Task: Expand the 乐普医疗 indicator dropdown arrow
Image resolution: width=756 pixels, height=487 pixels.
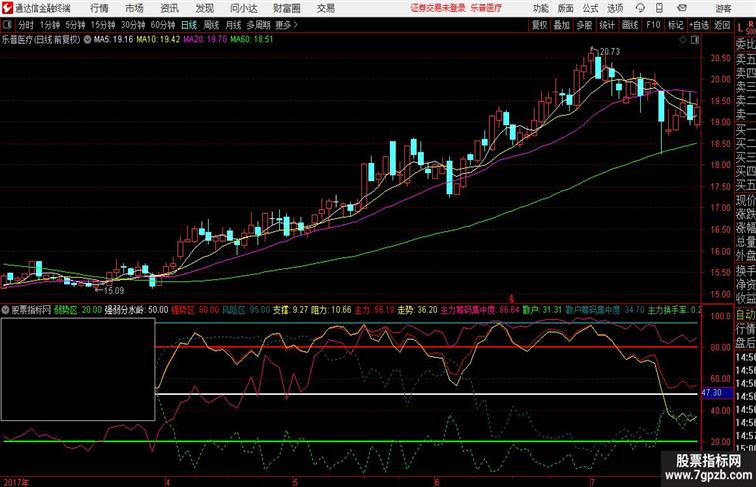Action: 87,40
